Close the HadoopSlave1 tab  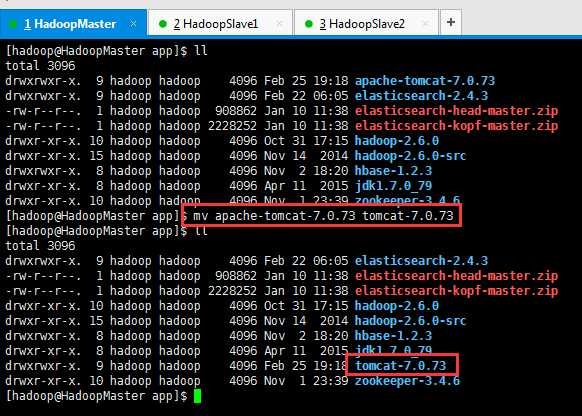coord(279,24)
